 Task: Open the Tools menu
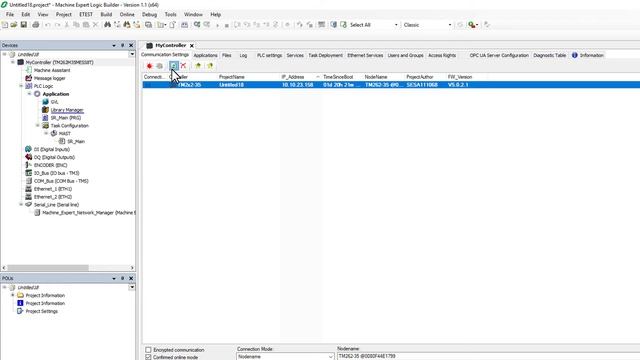click(x=171, y=14)
